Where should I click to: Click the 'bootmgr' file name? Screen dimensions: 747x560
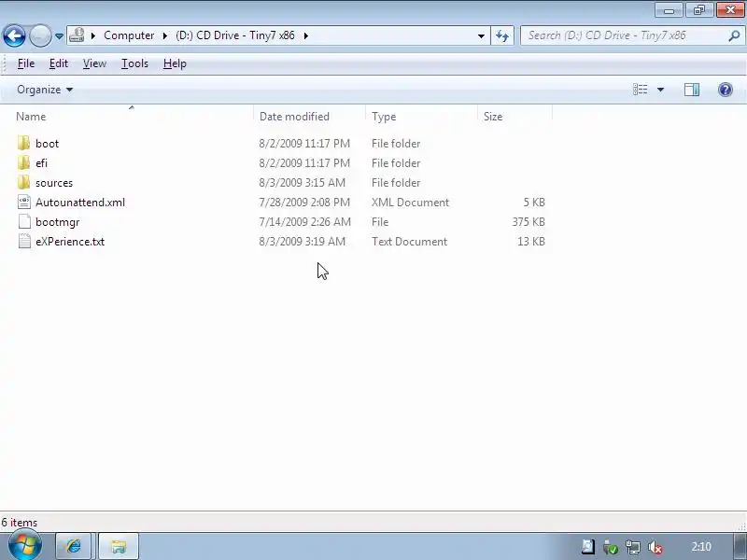(58, 222)
